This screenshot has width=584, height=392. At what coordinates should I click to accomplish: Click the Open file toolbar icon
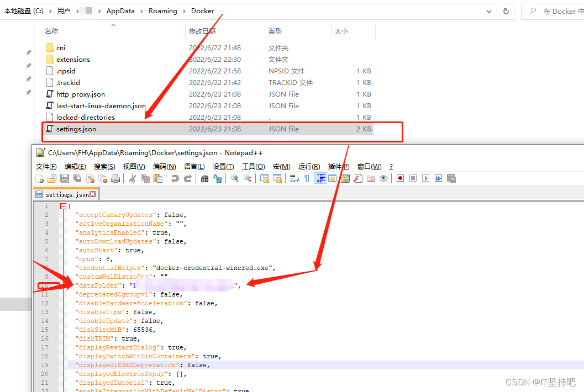(52, 179)
